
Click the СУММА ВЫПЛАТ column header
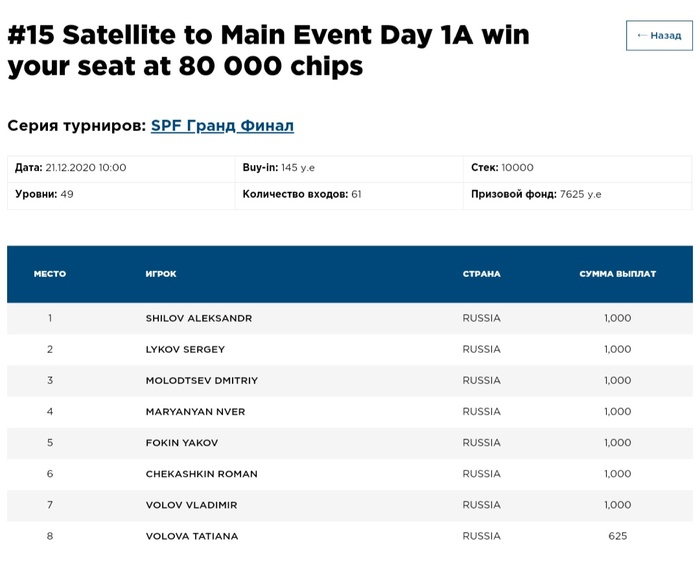(617, 274)
